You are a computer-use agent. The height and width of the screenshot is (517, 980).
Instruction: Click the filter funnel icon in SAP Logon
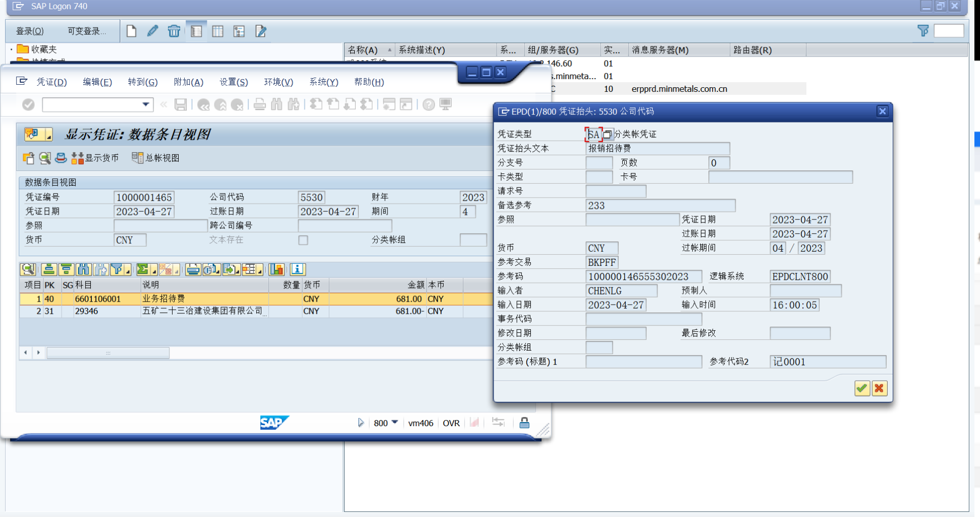coord(923,31)
